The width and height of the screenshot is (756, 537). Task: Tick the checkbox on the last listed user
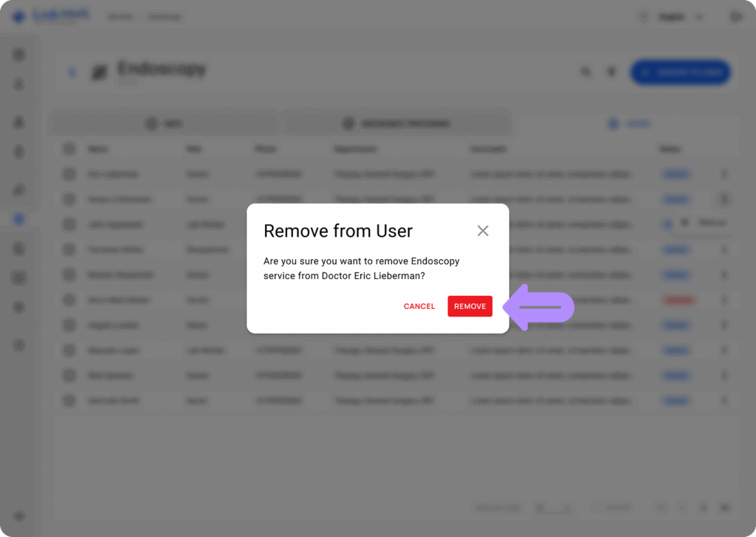click(69, 401)
